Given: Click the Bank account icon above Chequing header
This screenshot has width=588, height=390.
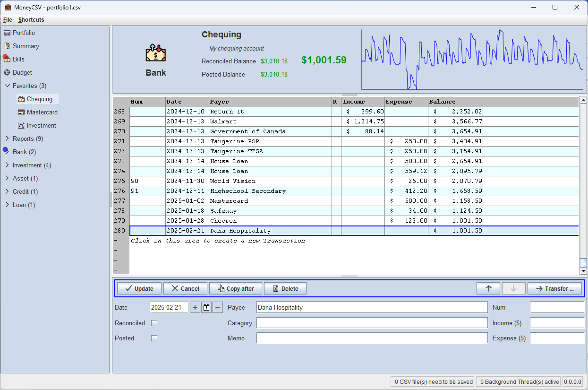Looking at the screenshot, I should click(155, 53).
